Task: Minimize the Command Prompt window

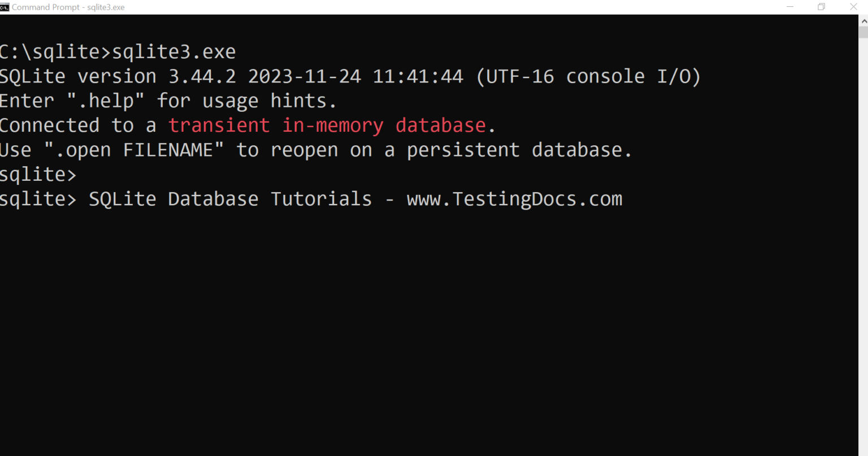Action: [789, 7]
